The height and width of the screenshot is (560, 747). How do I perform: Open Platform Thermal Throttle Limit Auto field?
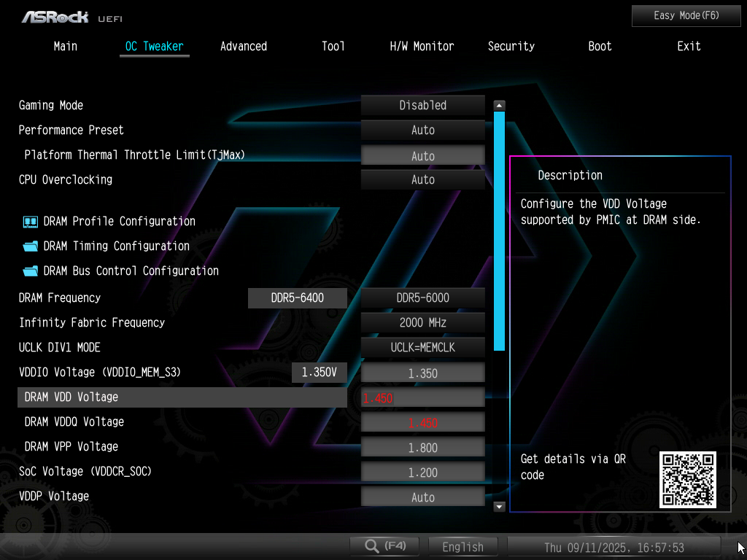click(x=423, y=155)
